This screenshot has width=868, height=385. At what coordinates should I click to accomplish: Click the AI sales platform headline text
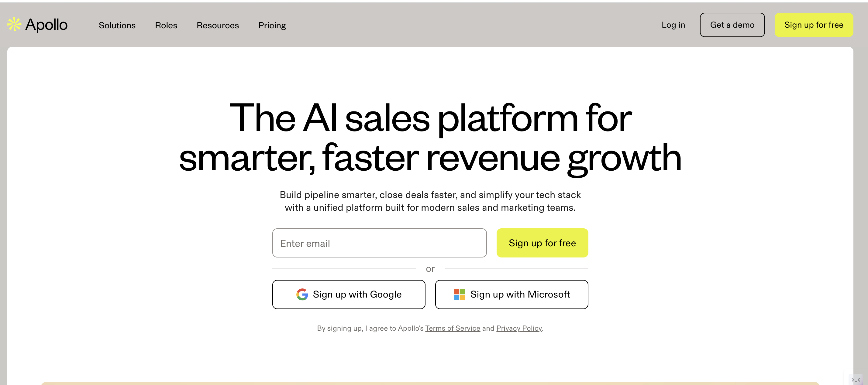coord(430,138)
